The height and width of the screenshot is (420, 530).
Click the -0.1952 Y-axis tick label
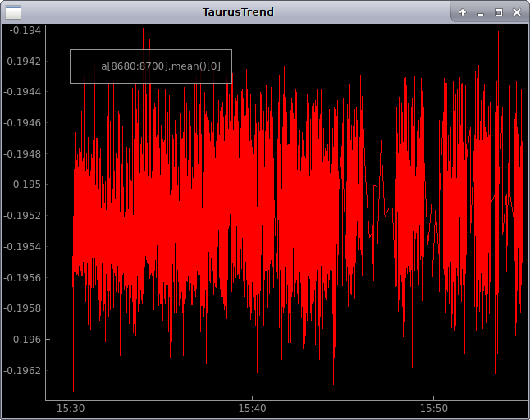pos(25,216)
